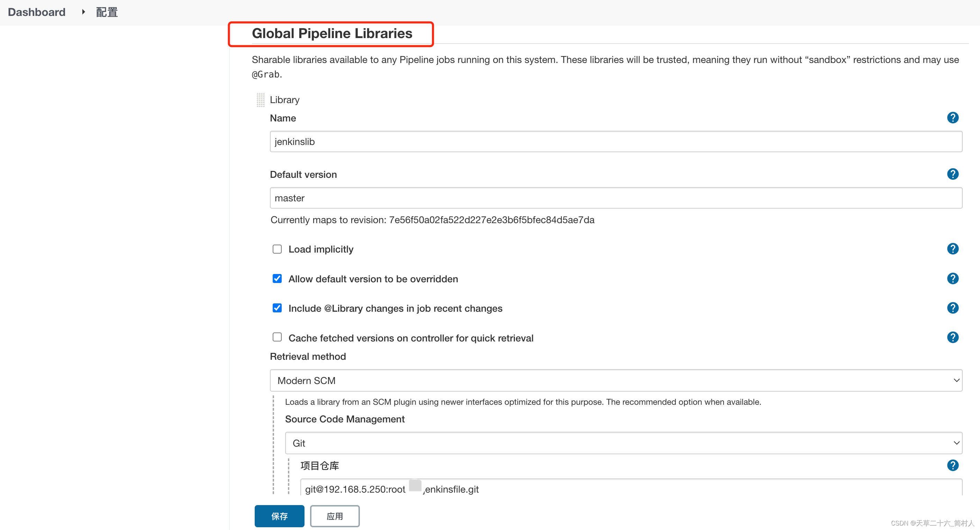Focus the library Name input jenkinslib
Image resolution: width=980 pixels, height=530 pixels.
coord(616,141)
